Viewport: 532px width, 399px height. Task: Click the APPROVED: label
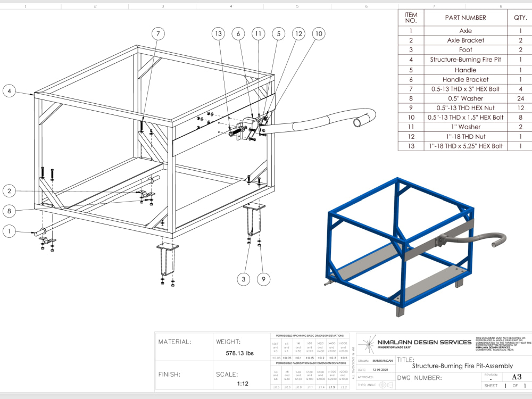tap(365, 377)
